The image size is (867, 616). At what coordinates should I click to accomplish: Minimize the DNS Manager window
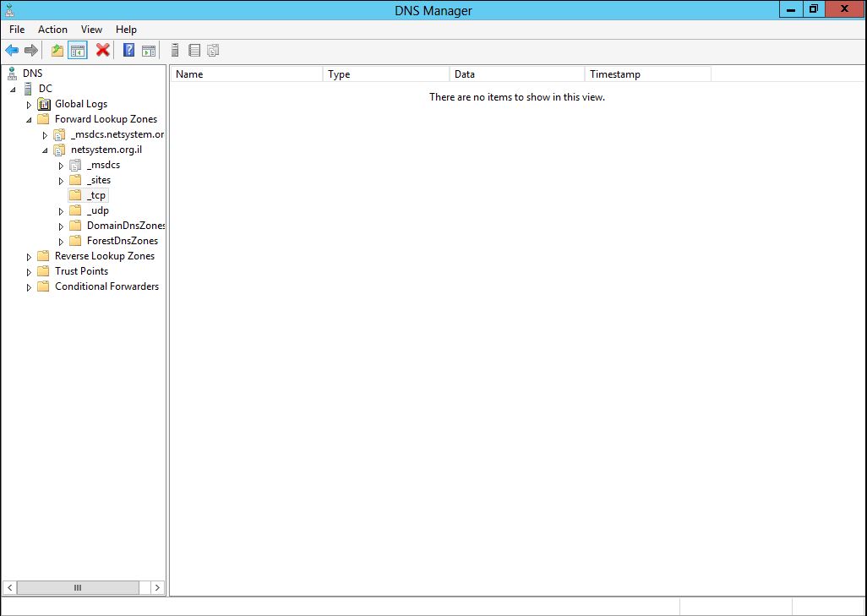pos(791,8)
